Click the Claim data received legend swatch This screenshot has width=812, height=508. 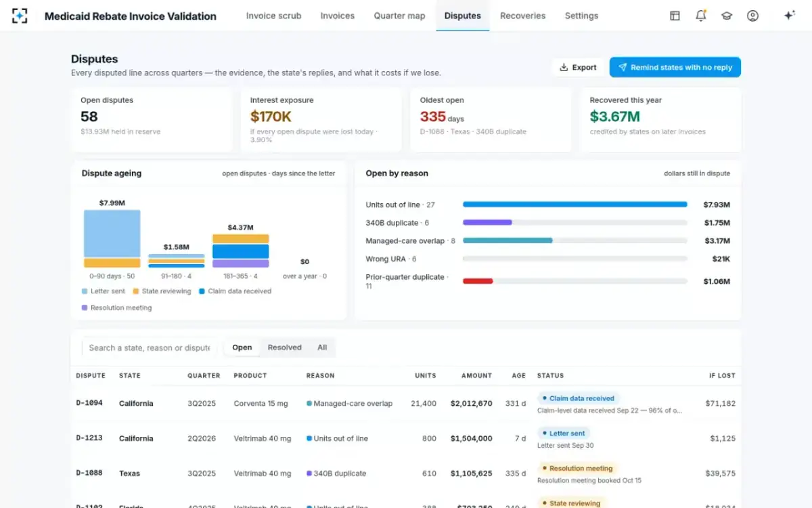point(202,291)
